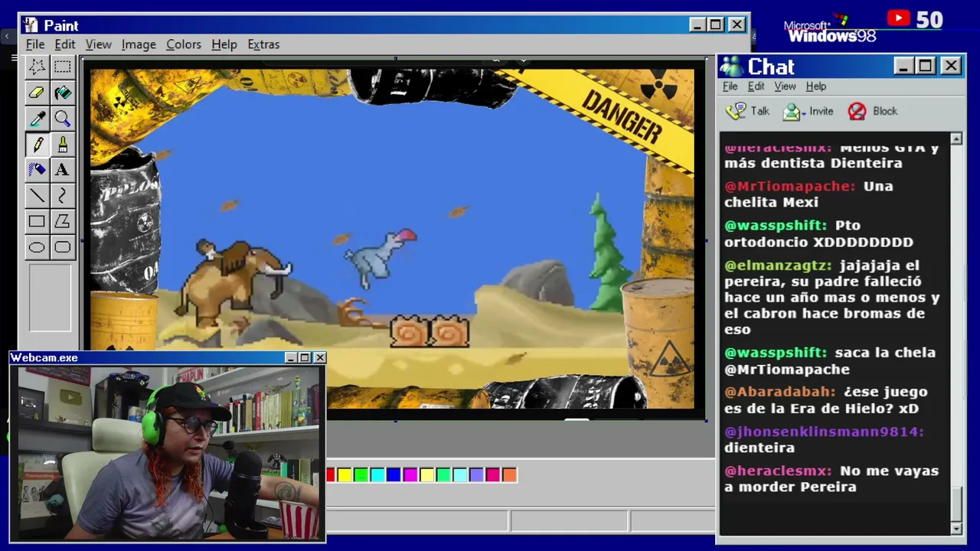Select the Text tool marked A
The width and height of the screenshot is (980, 551).
pyautogui.click(x=62, y=170)
